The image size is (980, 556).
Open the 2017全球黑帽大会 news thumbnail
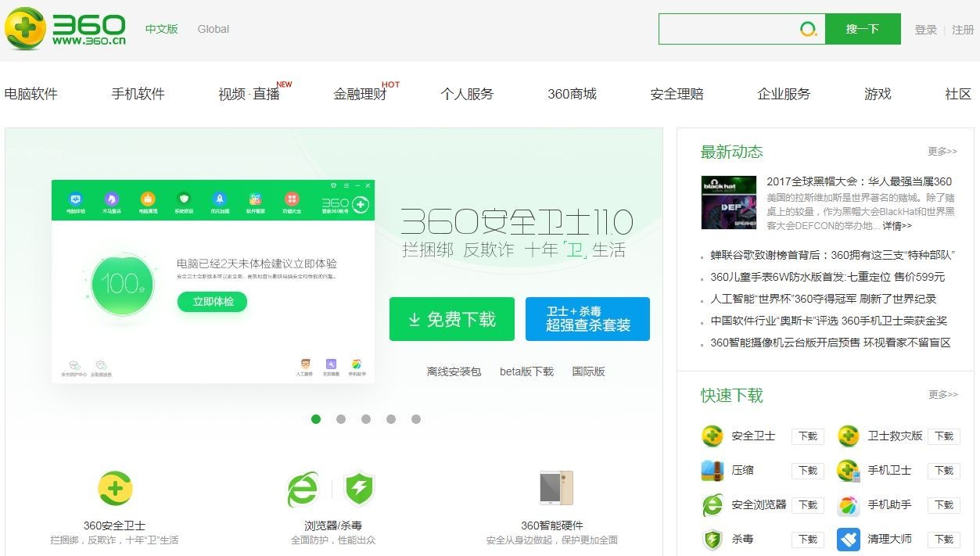(727, 202)
